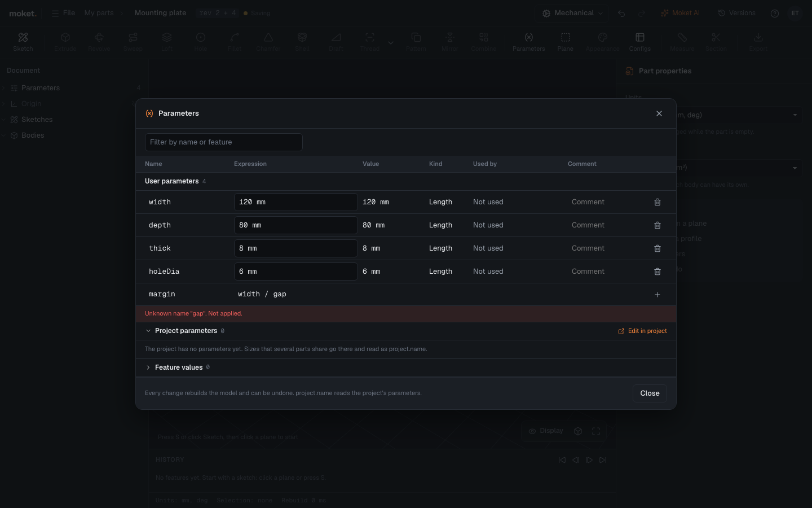
Task: Select the Fillet tool
Action: tap(235, 42)
